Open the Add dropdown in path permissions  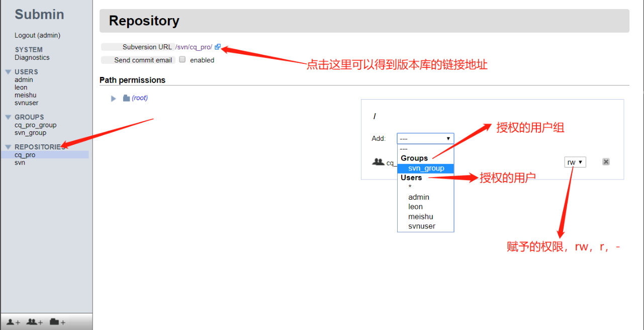(x=425, y=138)
